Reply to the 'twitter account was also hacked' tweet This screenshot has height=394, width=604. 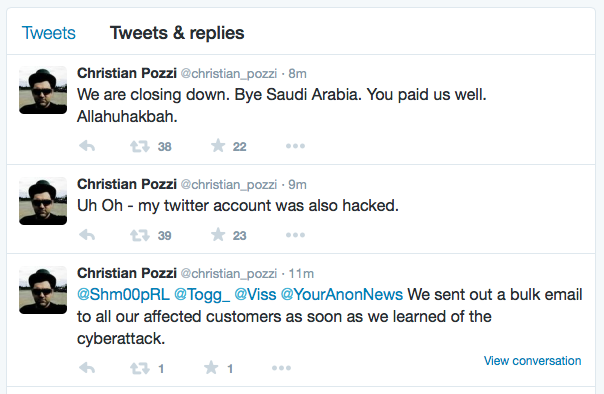point(87,235)
